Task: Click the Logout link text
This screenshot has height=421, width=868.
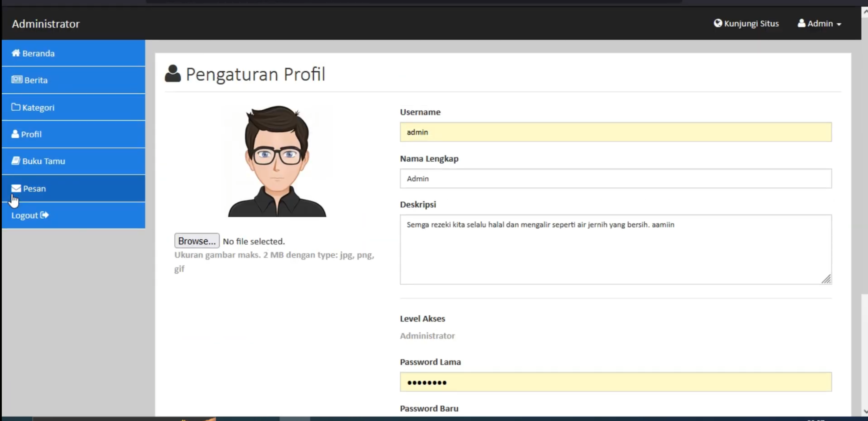Action: click(x=24, y=216)
